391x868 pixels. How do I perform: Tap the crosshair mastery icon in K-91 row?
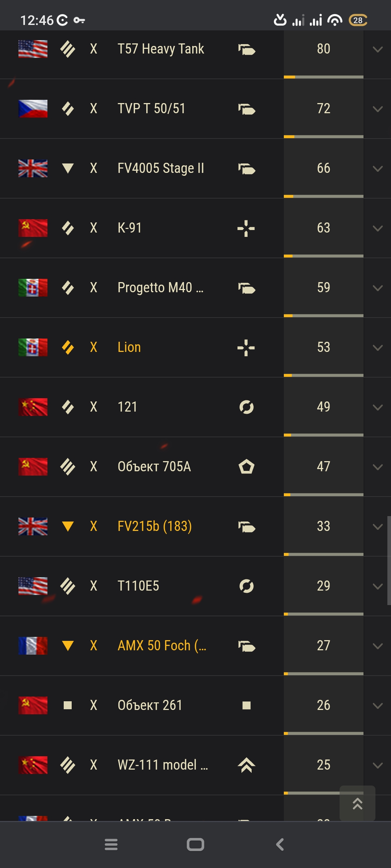coord(246,228)
